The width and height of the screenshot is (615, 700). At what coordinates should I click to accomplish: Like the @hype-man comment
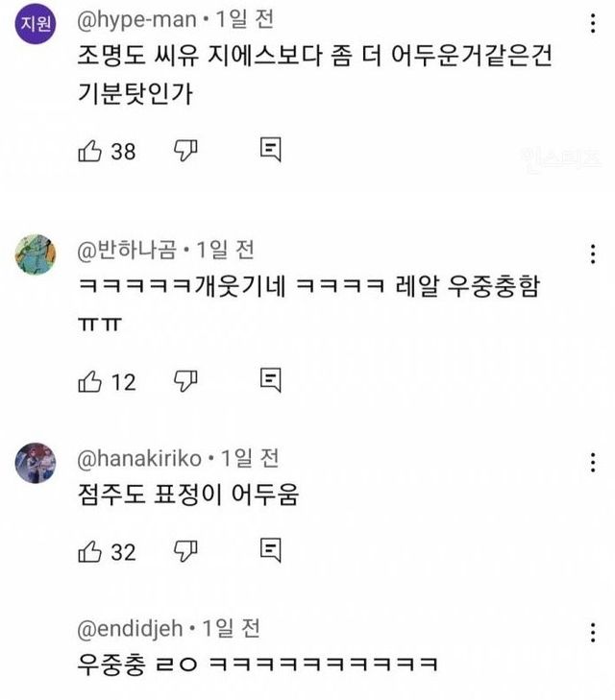click(89, 151)
